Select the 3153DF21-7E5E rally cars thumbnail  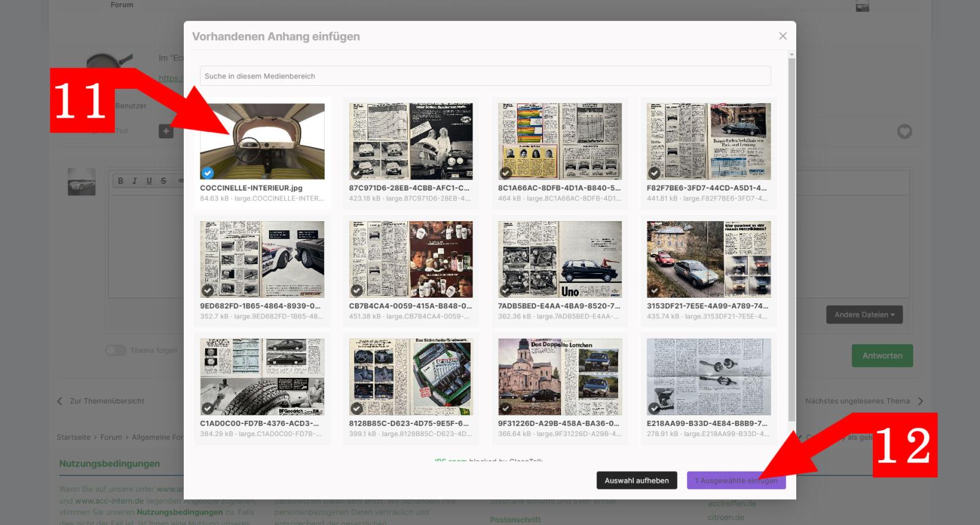(709, 259)
